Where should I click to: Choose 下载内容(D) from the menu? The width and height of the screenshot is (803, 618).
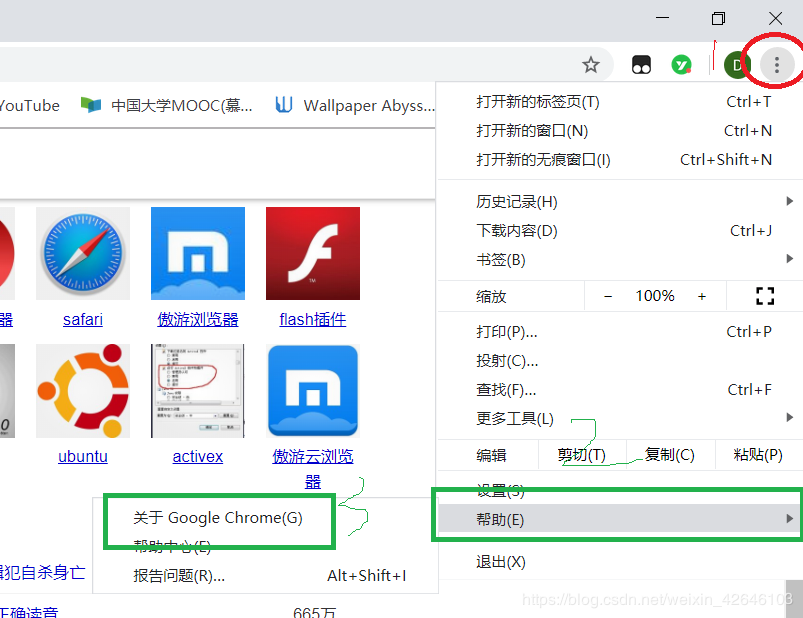pos(621,230)
